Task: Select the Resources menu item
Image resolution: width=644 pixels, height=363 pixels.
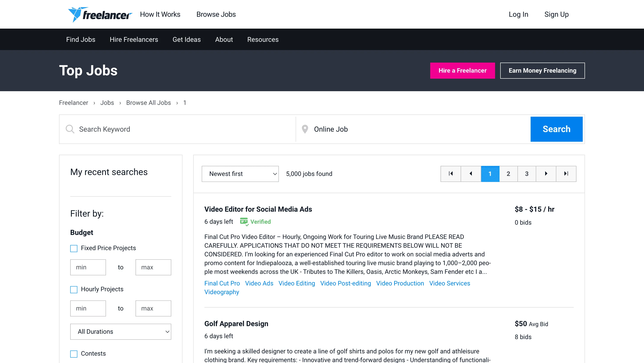Action: tap(263, 40)
